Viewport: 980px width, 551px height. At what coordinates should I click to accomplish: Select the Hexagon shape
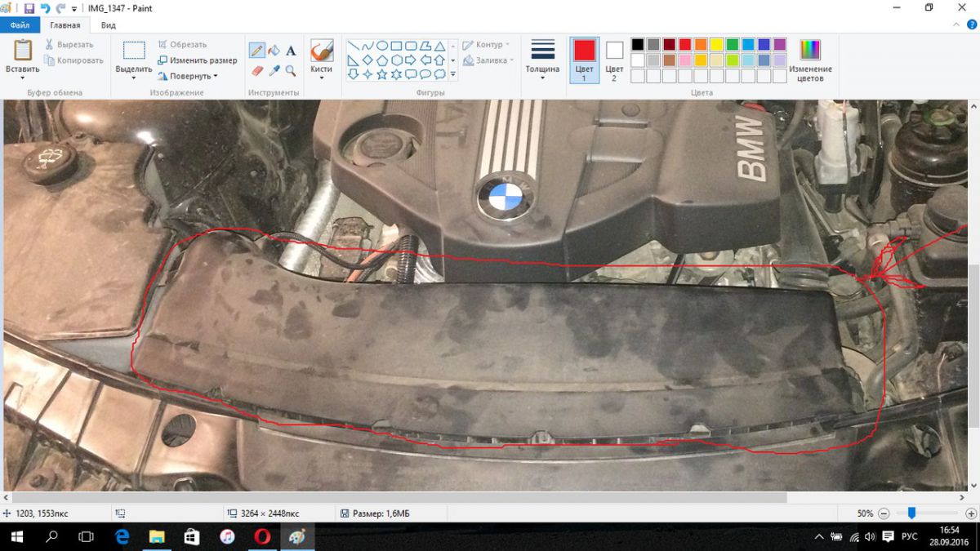(x=396, y=60)
